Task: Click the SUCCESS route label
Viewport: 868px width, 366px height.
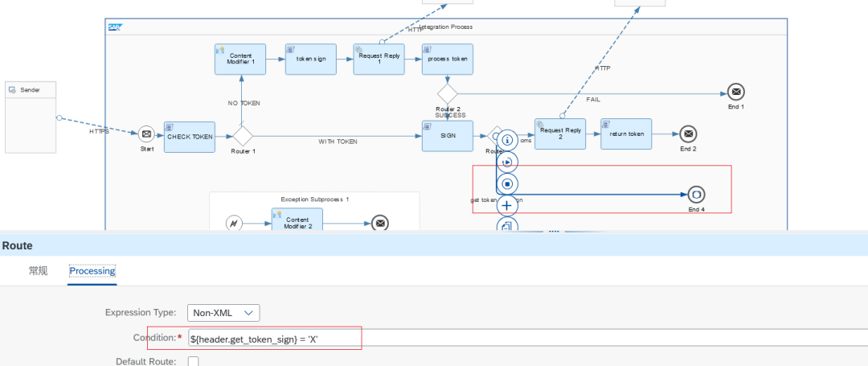Action: click(450, 115)
